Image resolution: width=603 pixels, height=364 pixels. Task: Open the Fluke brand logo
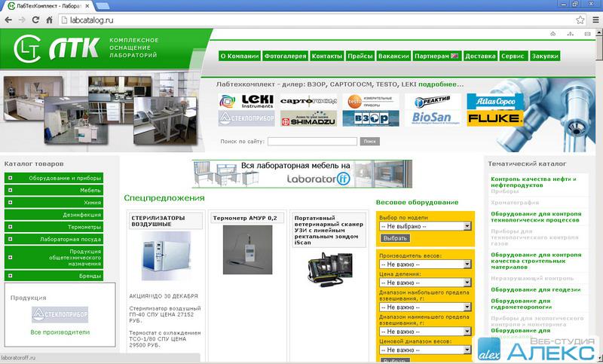coord(494,118)
